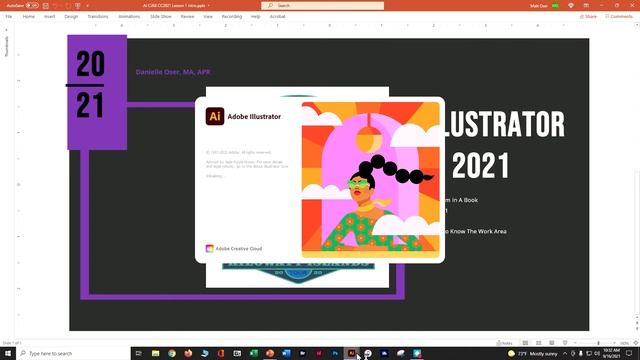Start Slide Show from status bar icon

(x=565, y=343)
